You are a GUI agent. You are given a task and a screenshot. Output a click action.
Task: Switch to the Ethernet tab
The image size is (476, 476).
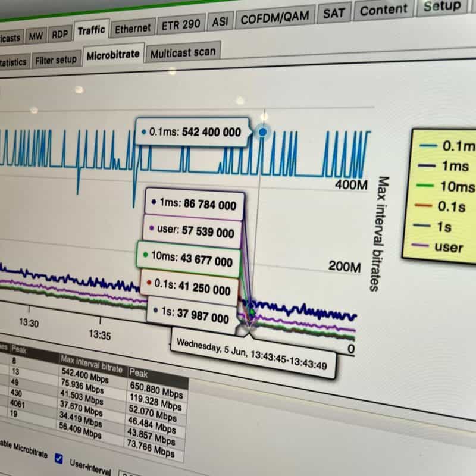pos(133,29)
